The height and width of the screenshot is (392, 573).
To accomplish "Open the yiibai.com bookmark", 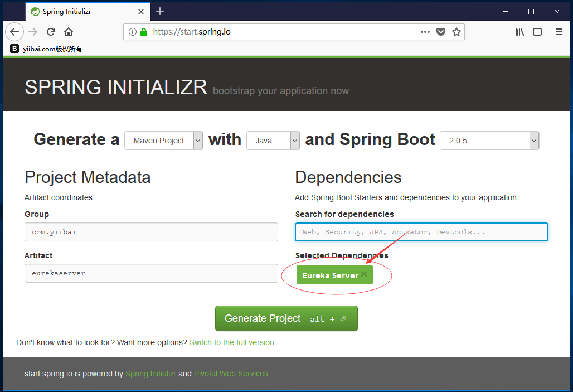I will click(46, 49).
